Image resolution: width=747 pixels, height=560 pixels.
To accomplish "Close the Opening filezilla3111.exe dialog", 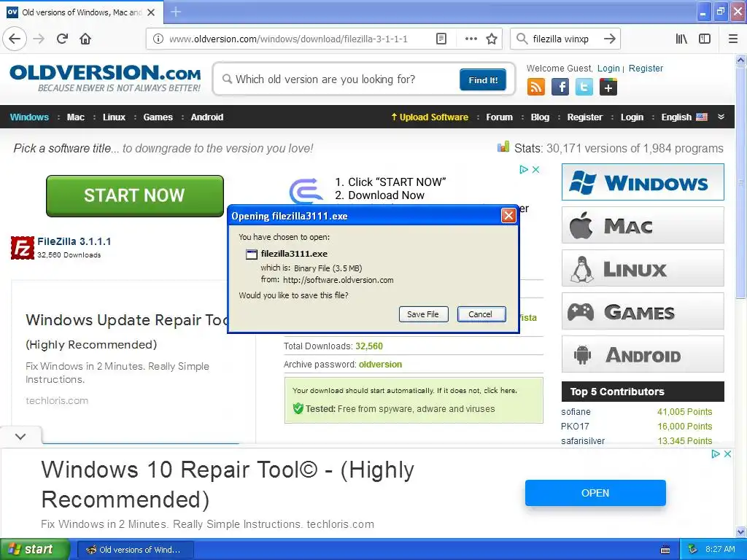I will coord(508,216).
